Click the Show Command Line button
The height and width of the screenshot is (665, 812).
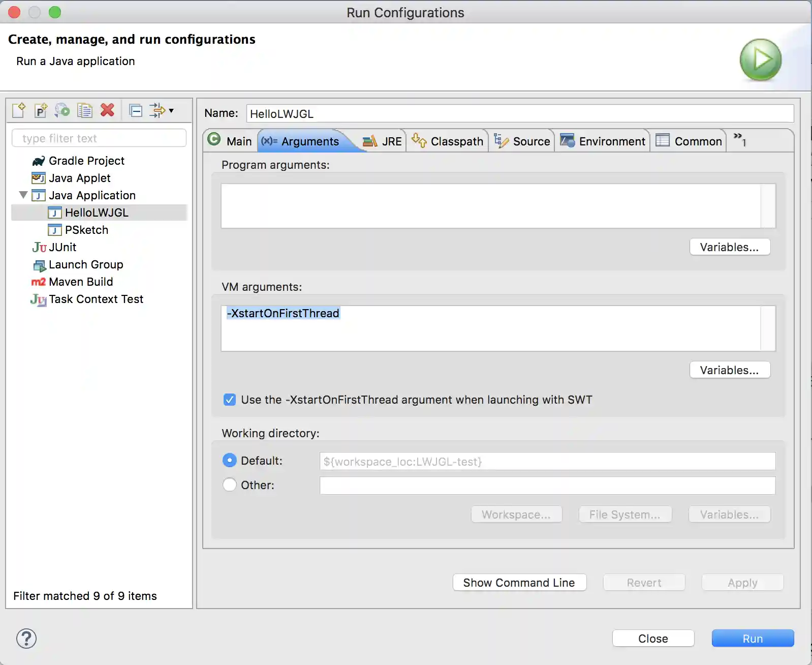tap(519, 583)
